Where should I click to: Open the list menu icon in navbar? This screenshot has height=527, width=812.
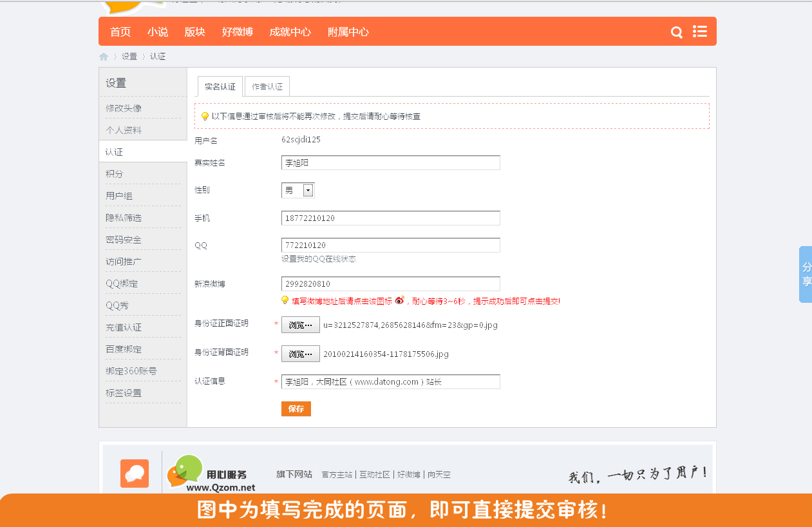[x=700, y=32]
